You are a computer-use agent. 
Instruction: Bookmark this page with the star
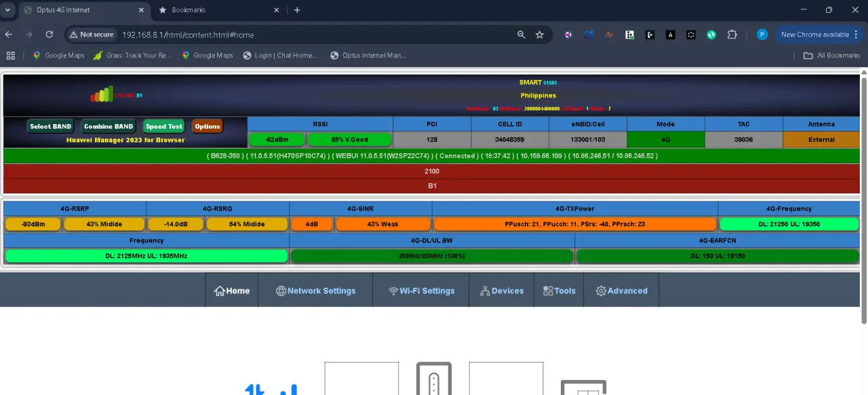click(x=540, y=35)
